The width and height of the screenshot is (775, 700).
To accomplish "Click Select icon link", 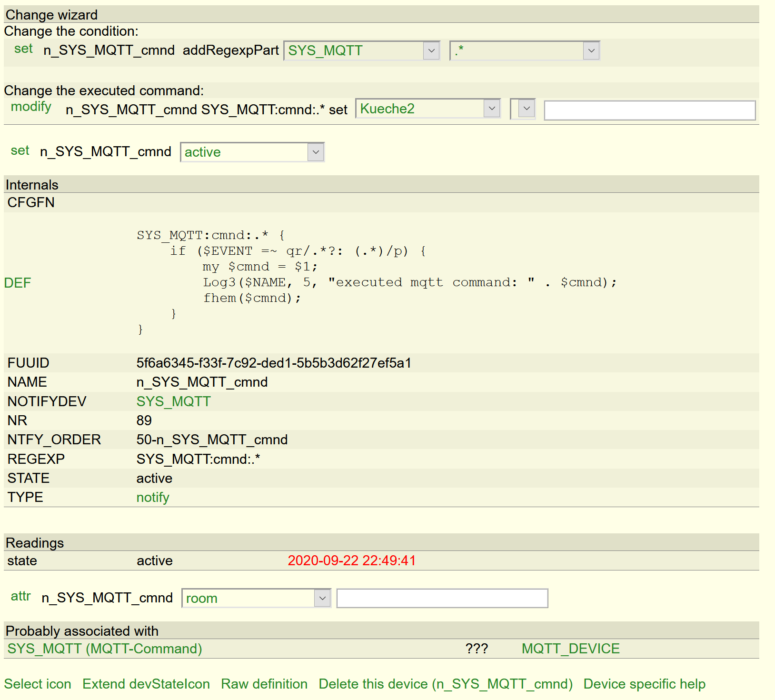I will point(38,684).
